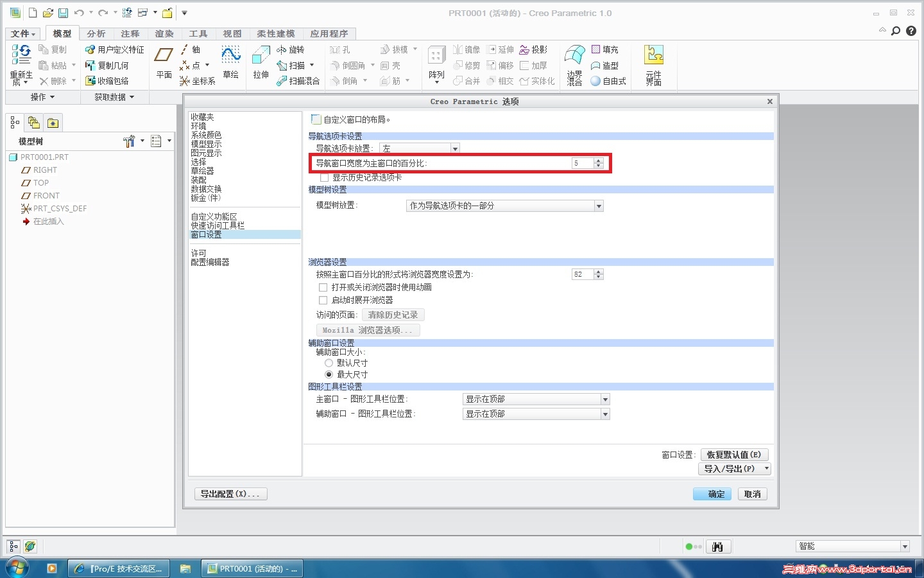
Task: Click the 收缩包络 (Shrinkwrap) icon
Action: (107, 81)
